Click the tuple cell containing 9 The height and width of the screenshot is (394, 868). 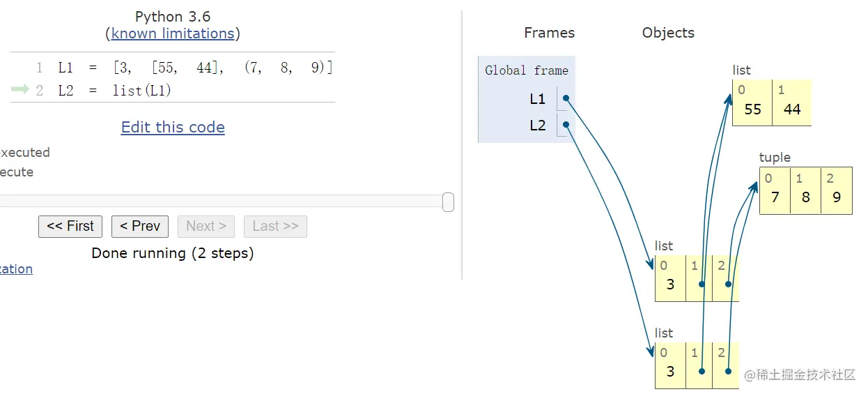click(837, 197)
